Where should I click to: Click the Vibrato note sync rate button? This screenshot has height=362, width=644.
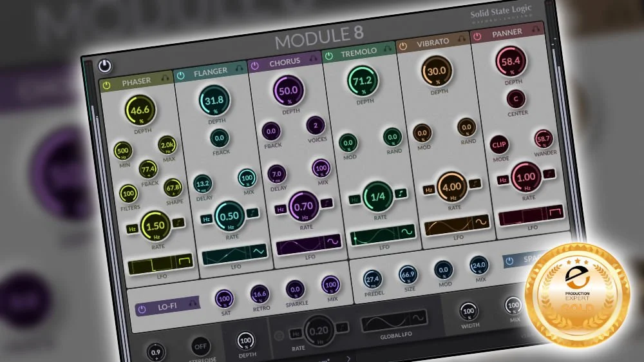(475, 184)
